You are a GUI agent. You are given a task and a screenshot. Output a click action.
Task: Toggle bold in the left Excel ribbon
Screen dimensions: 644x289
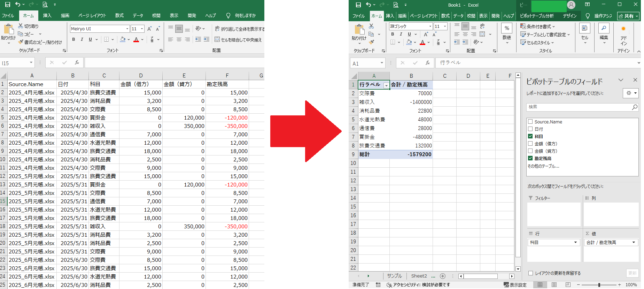pos(73,39)
